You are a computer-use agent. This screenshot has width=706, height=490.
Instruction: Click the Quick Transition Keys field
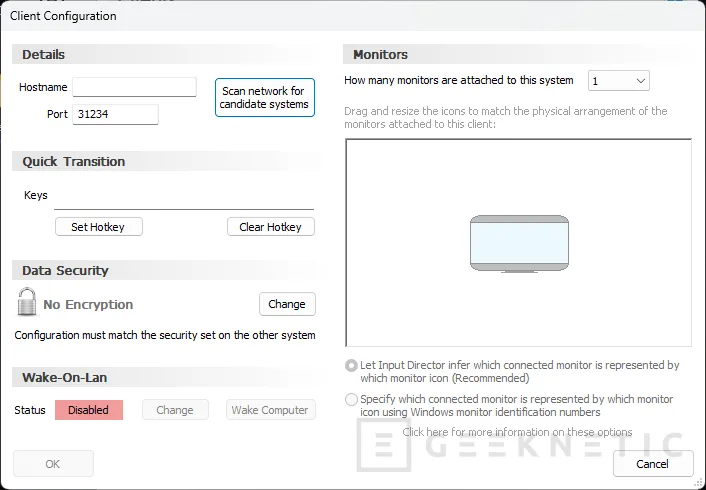[184, 198]
